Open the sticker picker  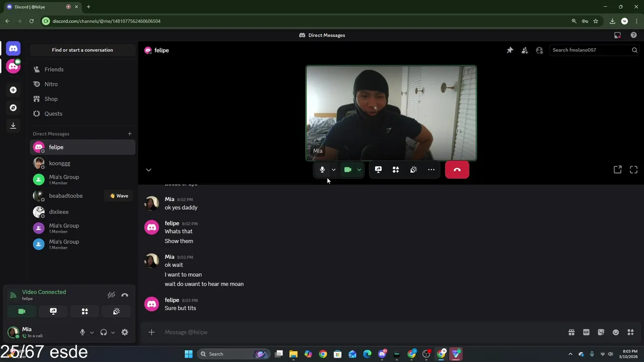pyautogui.click(x=601, y=332)
